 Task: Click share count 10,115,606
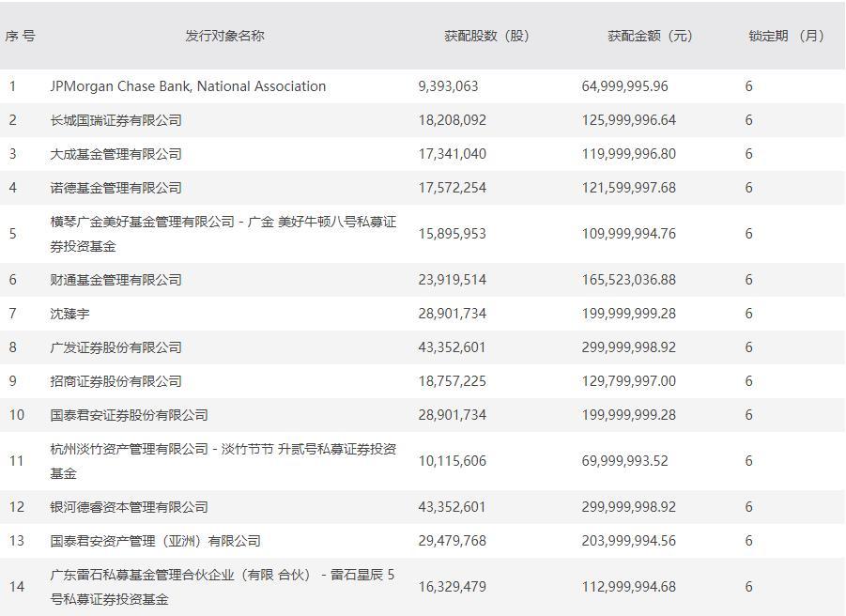pyautogui.click(x=453, y=461)
